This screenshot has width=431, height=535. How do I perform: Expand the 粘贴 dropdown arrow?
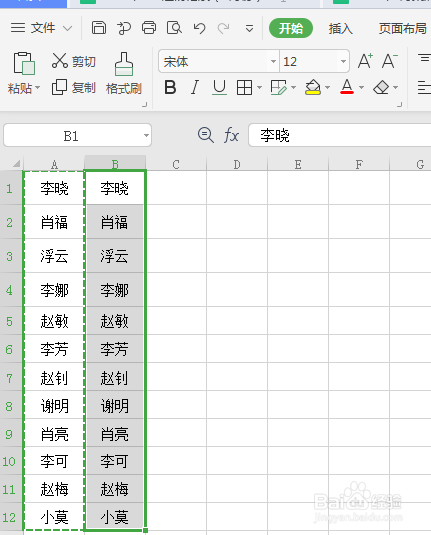point(38,88)
